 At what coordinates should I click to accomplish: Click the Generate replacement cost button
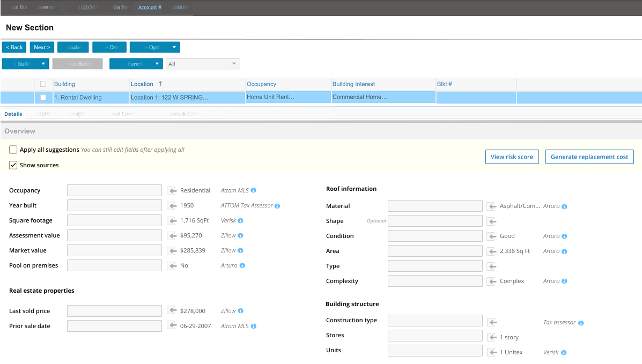coord(589,157)
